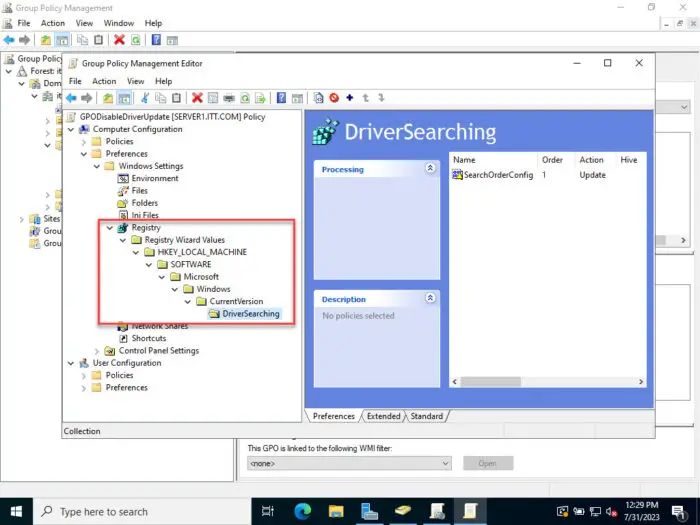The width and height of the screenshot is (700, 525).
Task: Open the Action menu in editor window
Action: click(104, 81)
